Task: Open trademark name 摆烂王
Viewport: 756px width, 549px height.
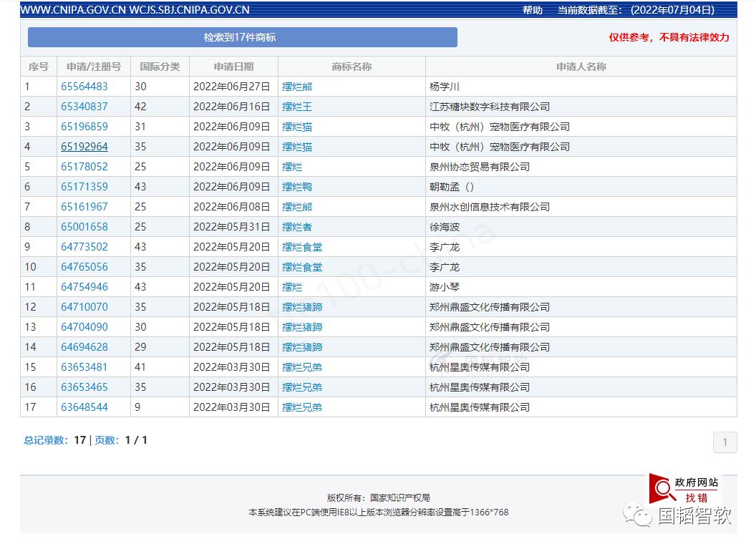Action: 297,107
